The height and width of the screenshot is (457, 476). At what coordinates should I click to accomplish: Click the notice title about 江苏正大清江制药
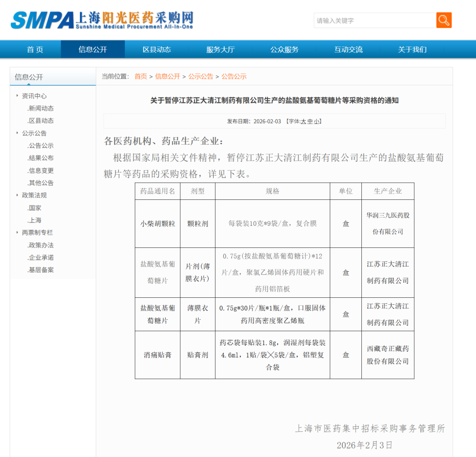pyautogui.click(x=275, y=101)
